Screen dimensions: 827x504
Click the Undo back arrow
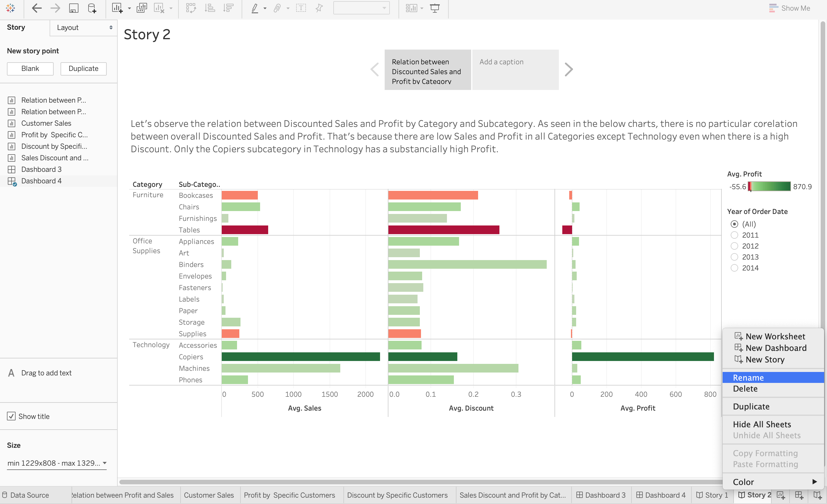(37, 8)
